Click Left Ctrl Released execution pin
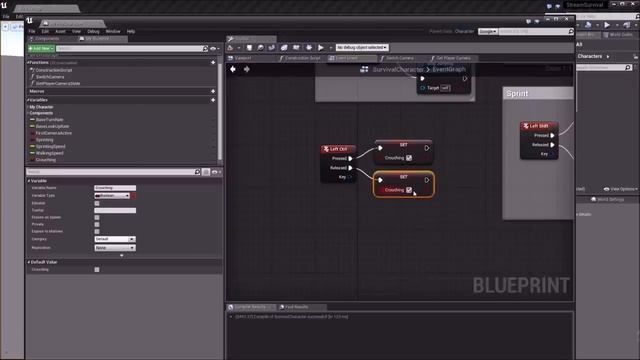 point(350,168)
